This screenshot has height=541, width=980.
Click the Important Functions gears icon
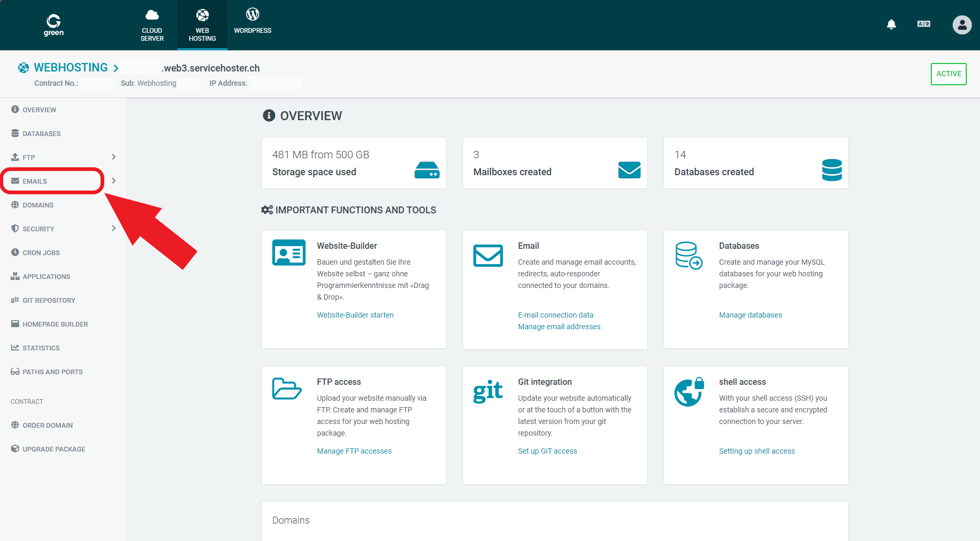(267, 210)
